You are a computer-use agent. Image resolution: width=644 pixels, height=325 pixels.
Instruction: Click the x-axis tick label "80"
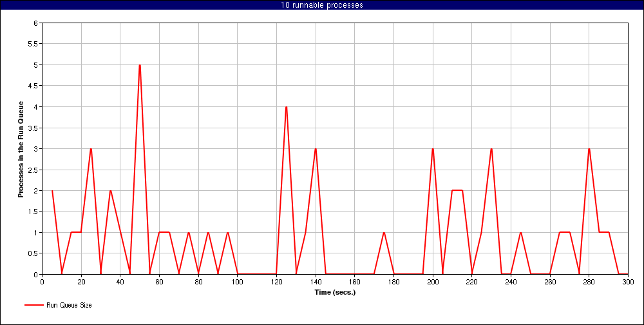coord(198,282)
